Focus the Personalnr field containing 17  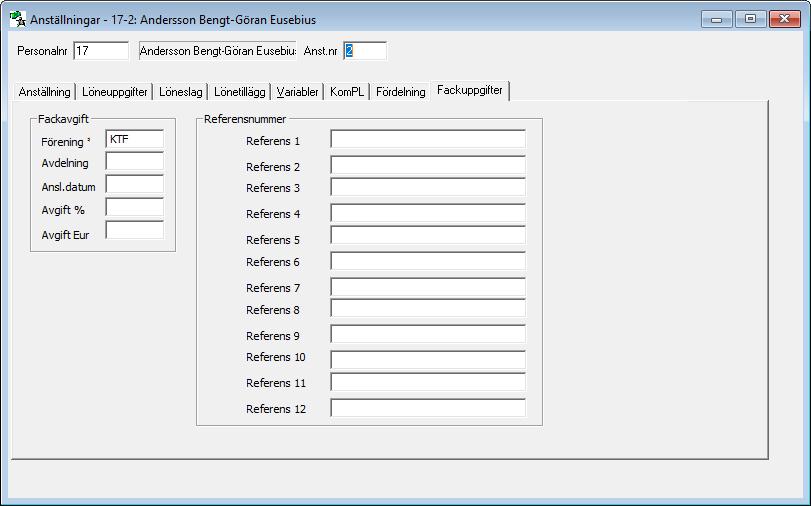(x=101, y=51)
